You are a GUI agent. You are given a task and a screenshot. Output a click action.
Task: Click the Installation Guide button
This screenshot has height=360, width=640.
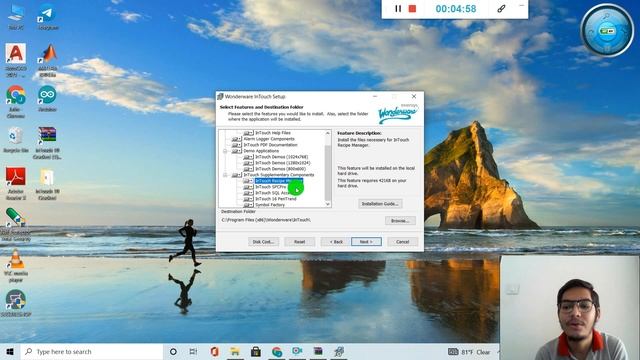380,204
